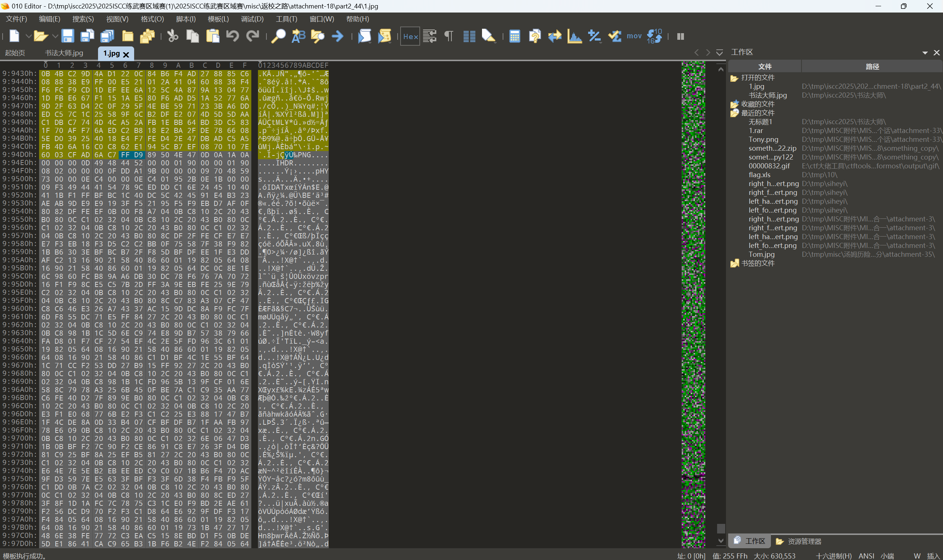Undo the last edit
The width and height of the screenshot is (943, 560).
pos(233,36)
